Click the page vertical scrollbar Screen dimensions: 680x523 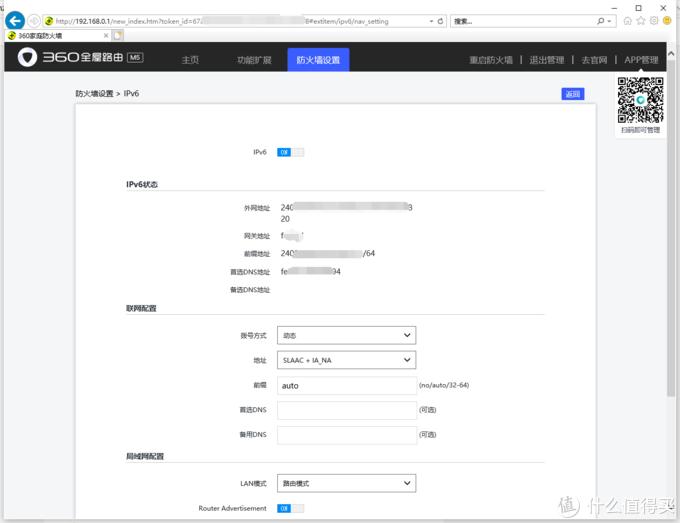671,226
